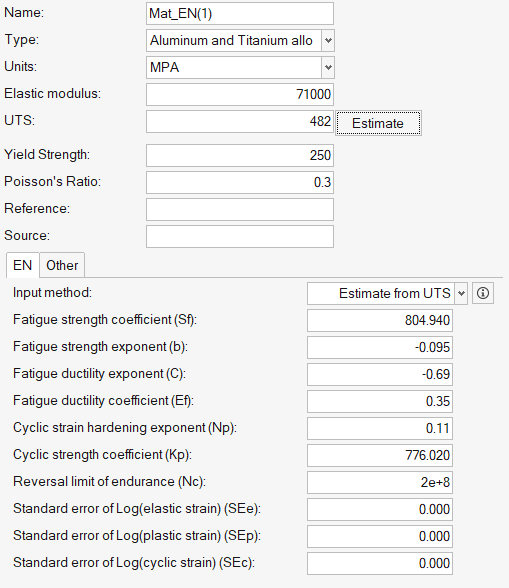Focus the UTS value field

(x=240, y=122)
